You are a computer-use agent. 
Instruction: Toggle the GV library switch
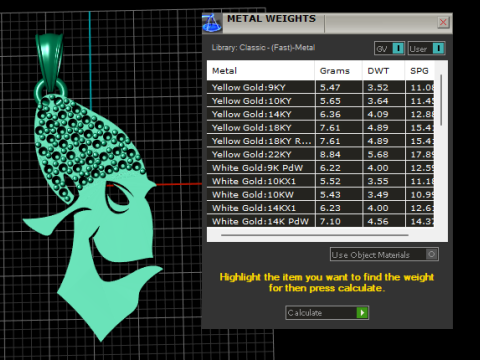click(389, 49)
